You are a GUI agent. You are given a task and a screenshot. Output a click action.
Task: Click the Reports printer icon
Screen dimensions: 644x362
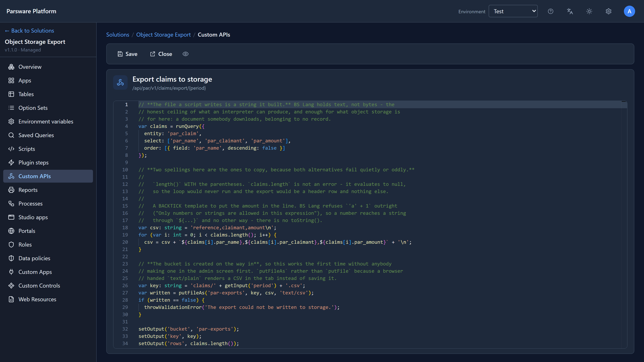pyautogui.click(x=11, y=190)
